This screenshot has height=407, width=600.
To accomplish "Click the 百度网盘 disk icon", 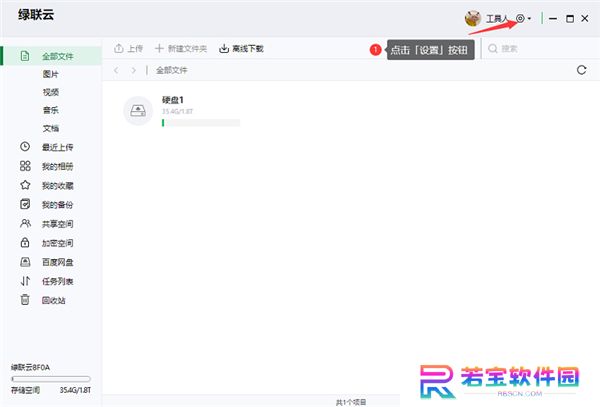I will [25, 262].
